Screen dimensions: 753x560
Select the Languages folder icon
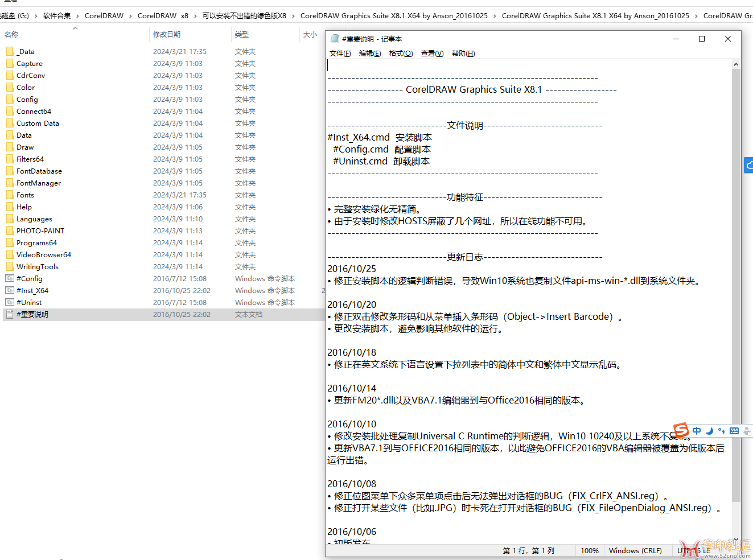coord(10,219)
